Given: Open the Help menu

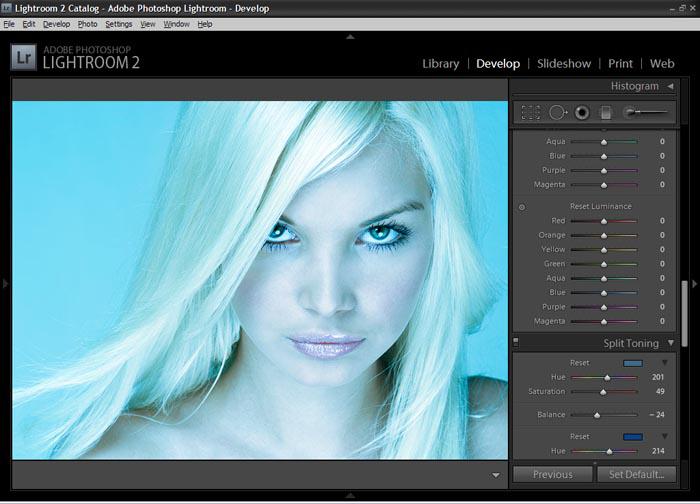Looking at the screenshot, I should click(x=205, y=24).
